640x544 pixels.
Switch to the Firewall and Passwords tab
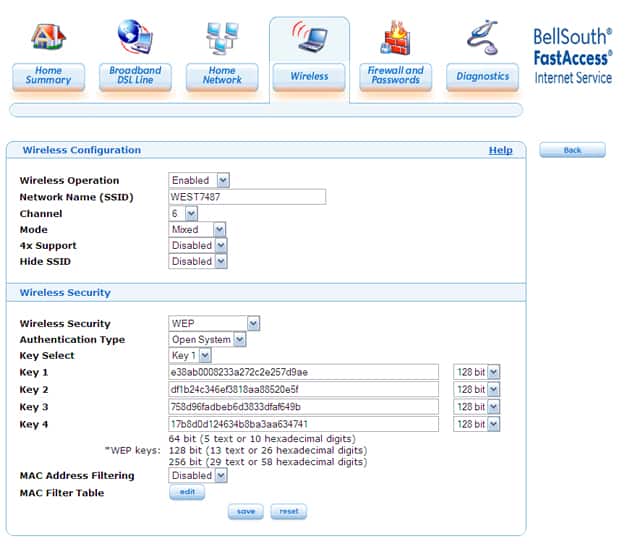click(395, 76)
